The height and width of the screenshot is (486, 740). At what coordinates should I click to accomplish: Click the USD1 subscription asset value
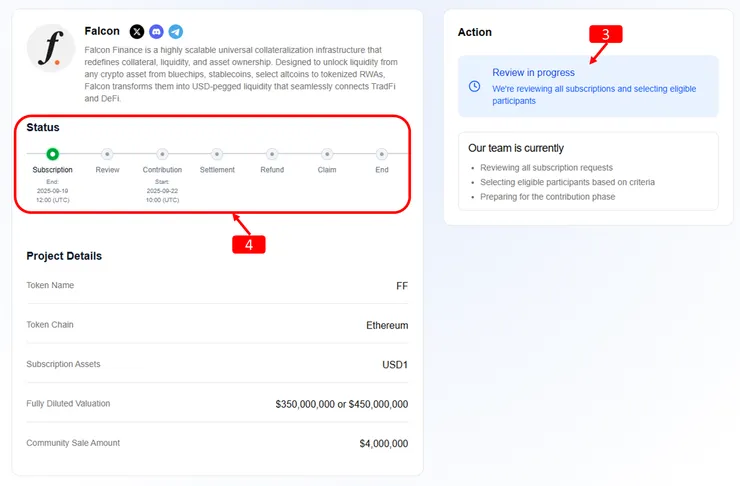point(395,364)
